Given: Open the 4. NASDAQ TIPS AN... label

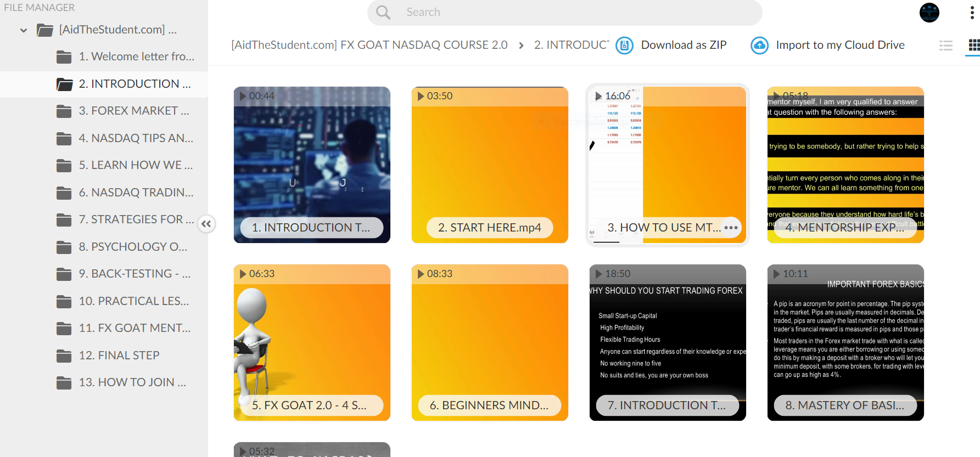Looking at the screenshot, I should tap(136, 138).
